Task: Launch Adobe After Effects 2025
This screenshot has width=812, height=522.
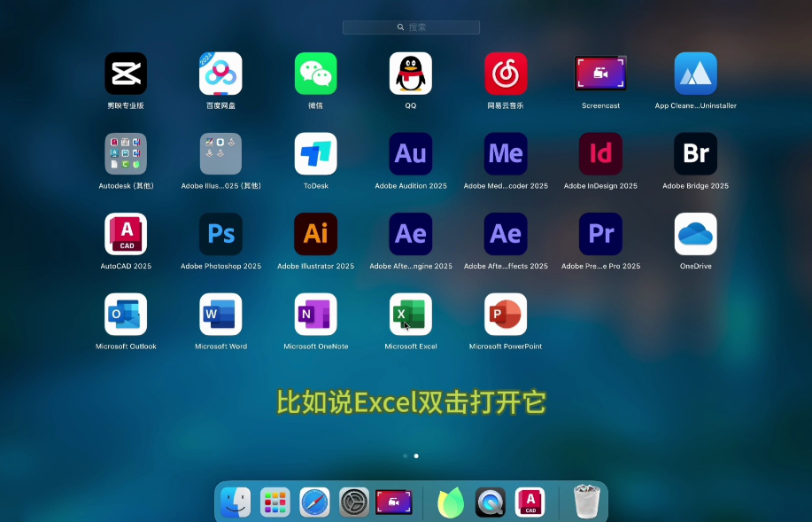Action: point(506,234)
